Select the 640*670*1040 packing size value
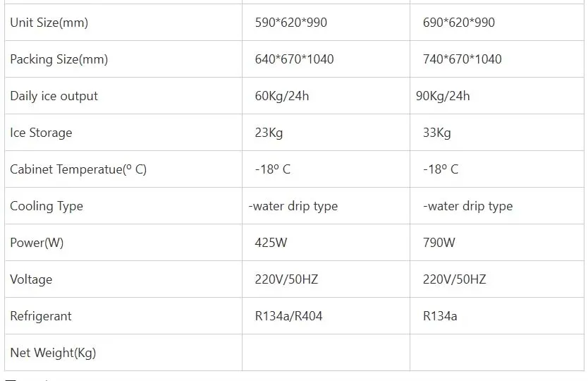Image resolution: width=588 pixels, height=381 pixels. (x=294, y=59)
